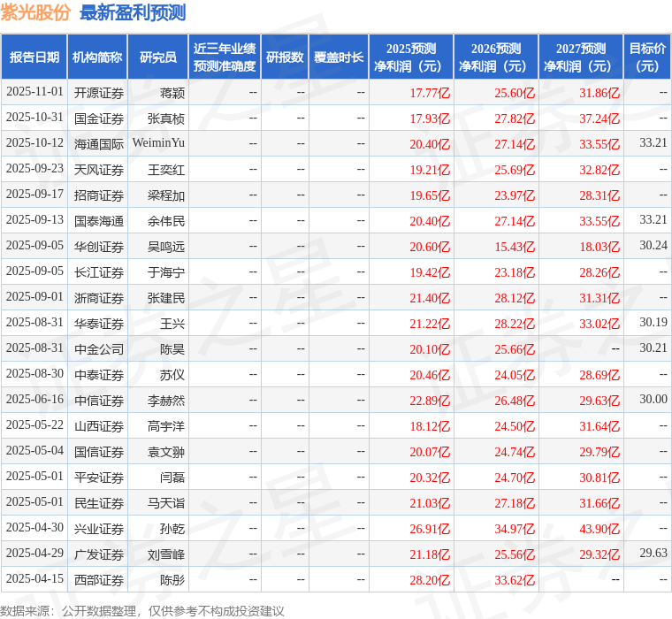Select the 覆盖时长 column header
This screenshot has height=619, width=672.
339,57
